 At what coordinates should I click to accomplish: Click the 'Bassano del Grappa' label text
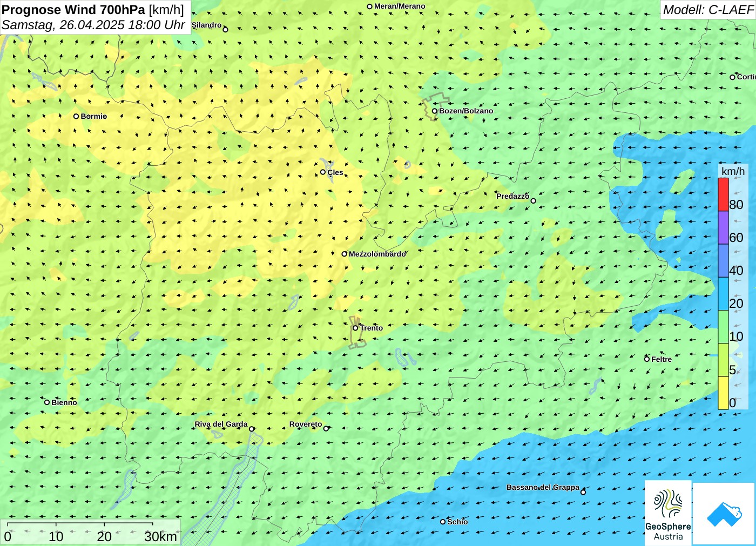point(543,487)
